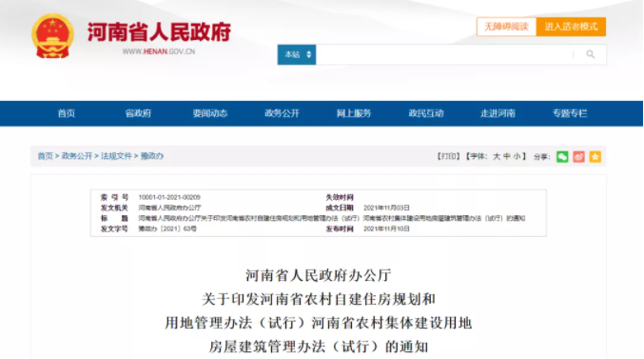Set font size to 小
The height and width of the screenshot is (359, 644).
coord(517,156)
